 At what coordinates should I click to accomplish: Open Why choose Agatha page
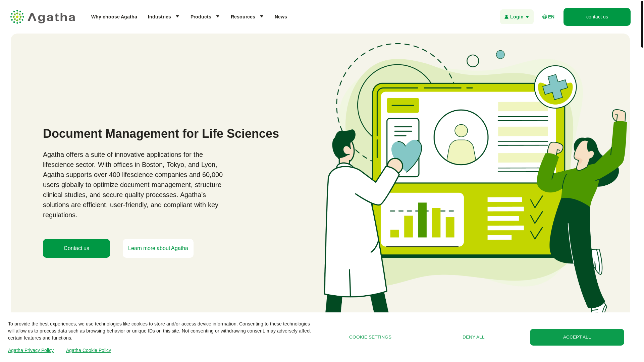coord(114,17)
